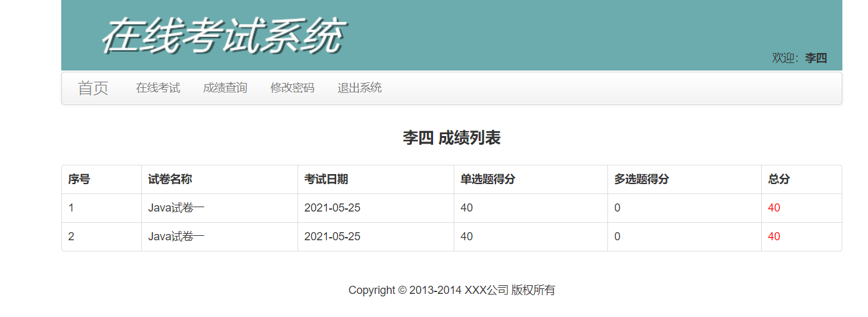This screenshot has width=868, height=317.
Task: Click red 总分 value 40 in row 1
Action: [x=774, y=208]
